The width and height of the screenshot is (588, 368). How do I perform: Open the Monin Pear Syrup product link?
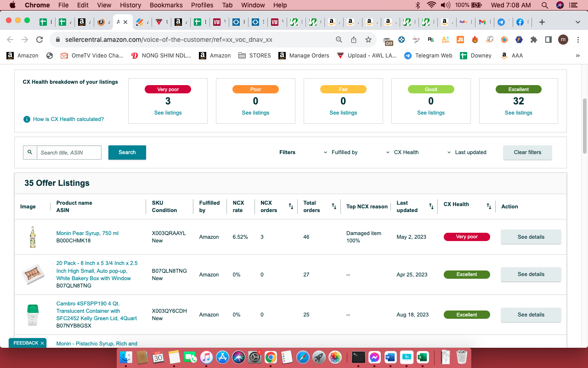(87, 233)
